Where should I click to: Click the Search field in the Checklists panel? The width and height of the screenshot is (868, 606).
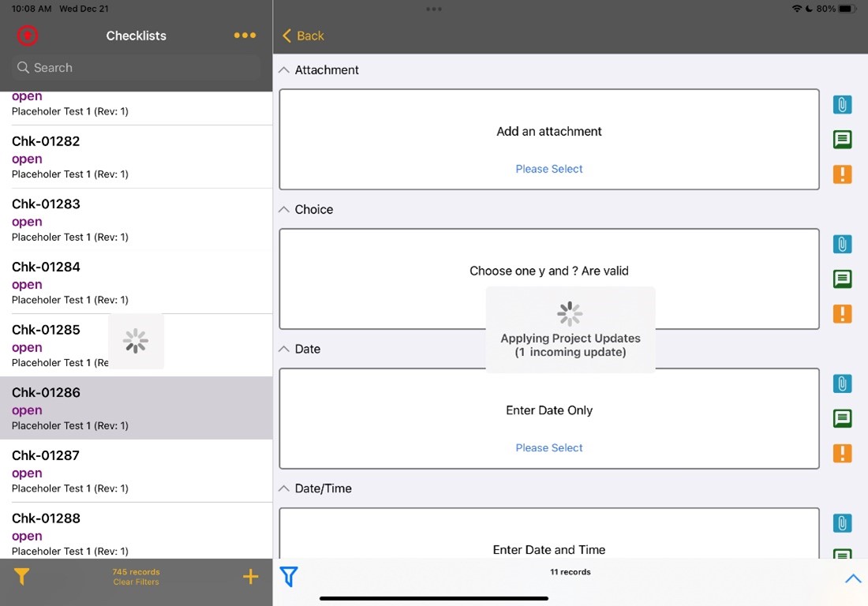(x=137, y=68)
